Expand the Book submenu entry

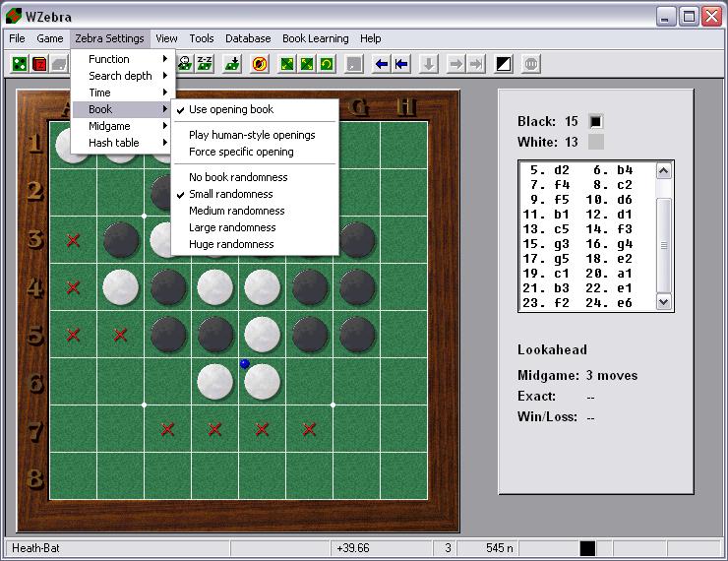click(123, 109)
